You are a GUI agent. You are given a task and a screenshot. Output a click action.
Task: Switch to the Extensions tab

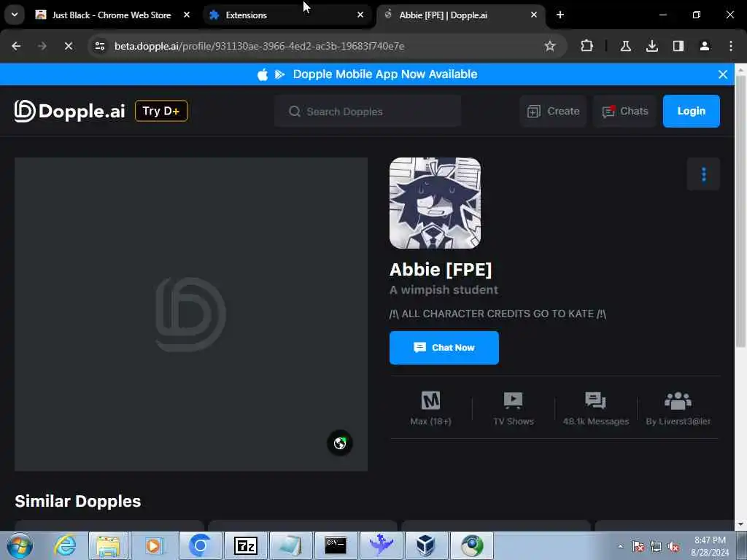[x=287, y=15]
